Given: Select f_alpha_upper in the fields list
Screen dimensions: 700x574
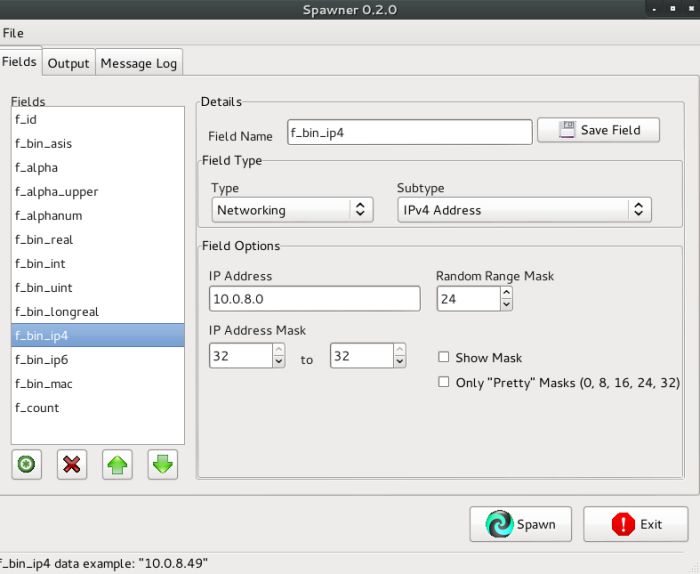Looking at the screenshot, I should [x=98, y=192].
